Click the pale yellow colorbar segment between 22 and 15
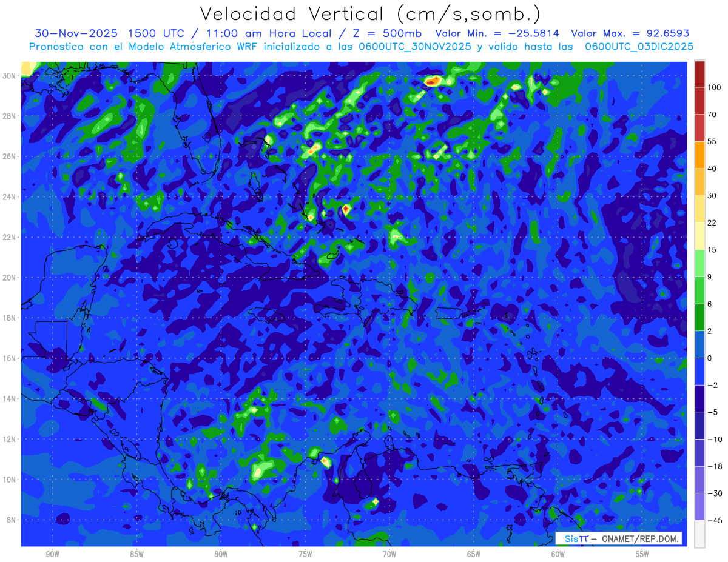The height and width of the screenshot is (562, 728). [699, 236]
